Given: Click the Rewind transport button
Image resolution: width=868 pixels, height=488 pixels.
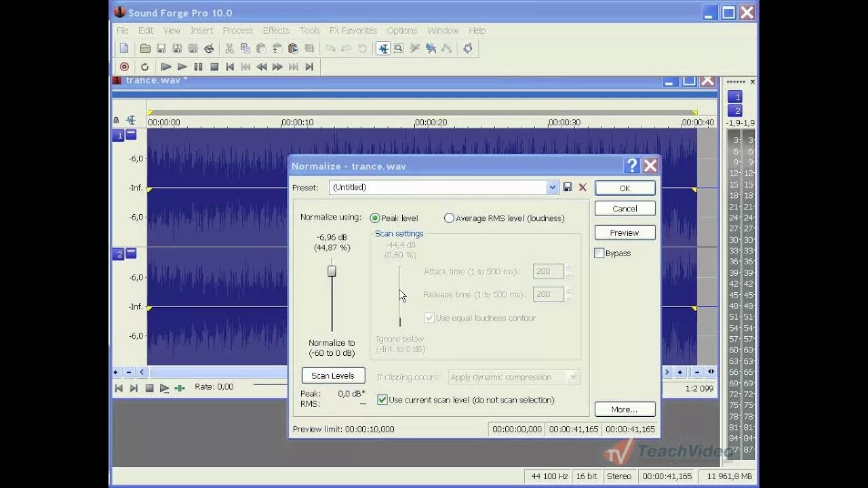Looking at the screenshot, I should [x=262, y=66].
